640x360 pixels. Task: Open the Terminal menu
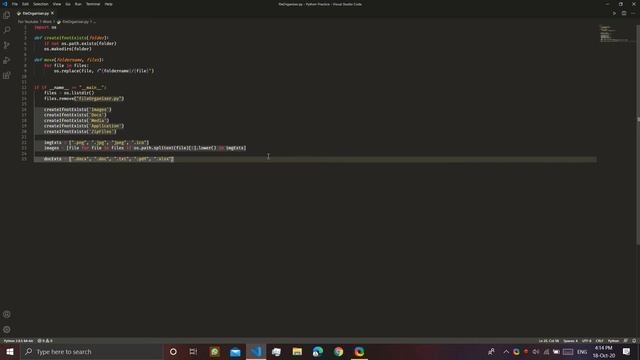(93, 4)
